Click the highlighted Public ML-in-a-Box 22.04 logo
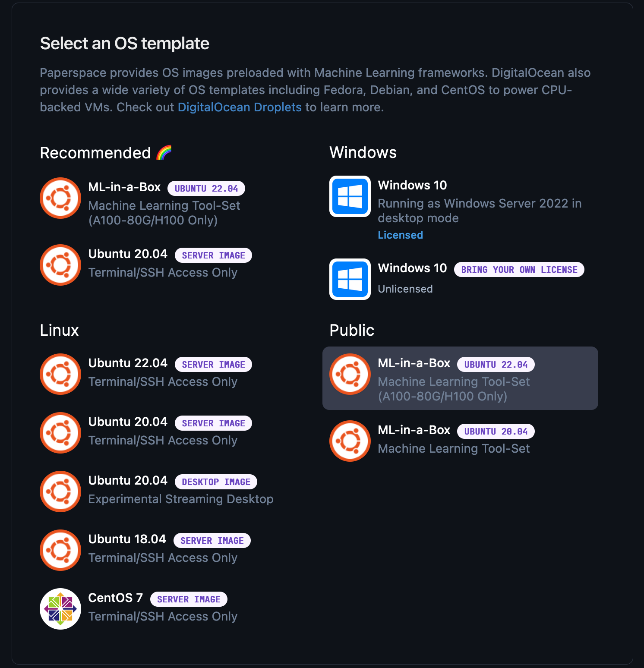The width and height of the screenshot is (644, 668). (350, 374)
